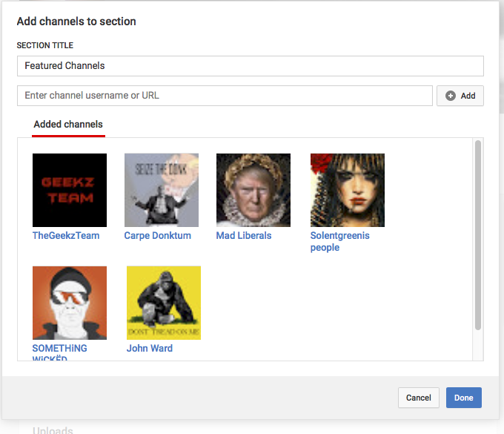This screenshot has width=504, height=434.
Task: Select the Carpe Donktum thumbnail image
Action: pyautogui.click(x=162, y=190)
